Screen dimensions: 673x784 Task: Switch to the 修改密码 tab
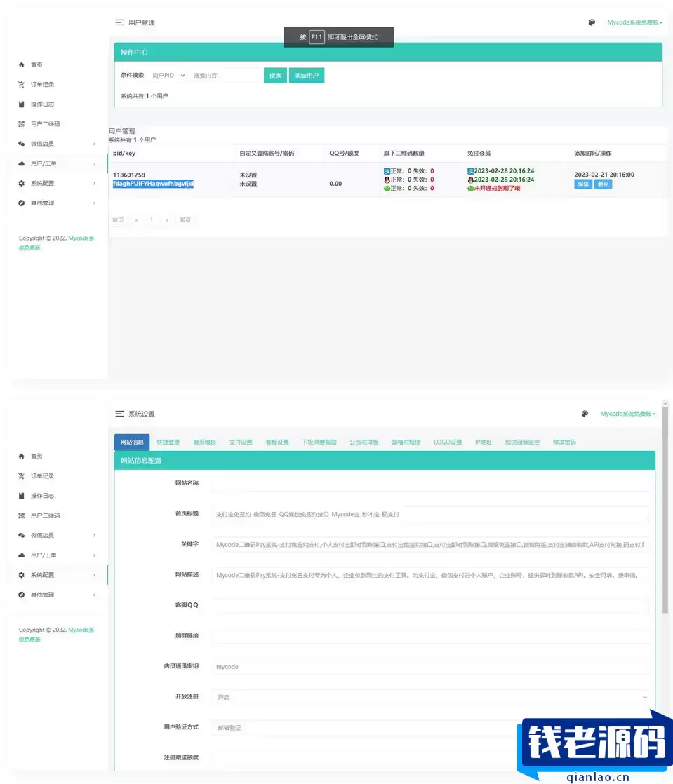(564, 442)
